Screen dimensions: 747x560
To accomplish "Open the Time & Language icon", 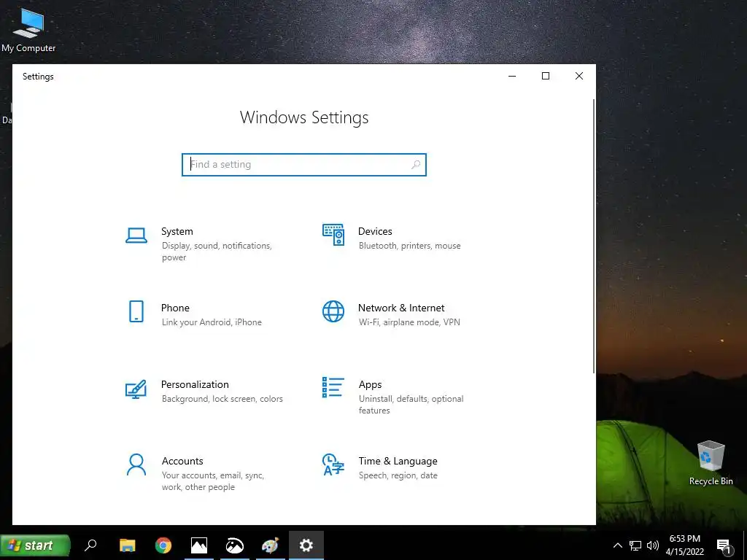I will coord(333,464).
